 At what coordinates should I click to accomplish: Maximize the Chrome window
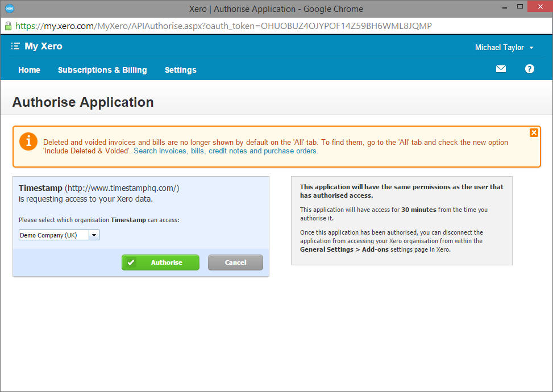coord(520,7)
